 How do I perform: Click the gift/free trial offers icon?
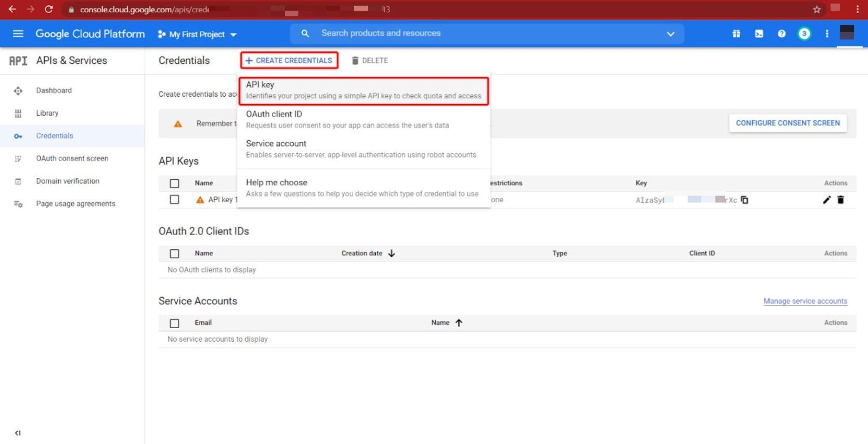pyautogui.click(x=736, y=33)
